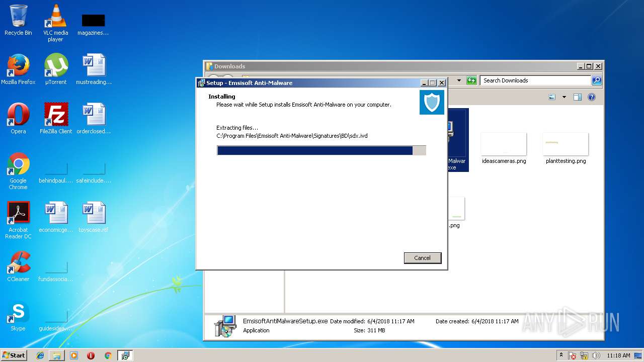Image resolution: width=644 pixels, height=362 pixels.
Task: Select the µTorrent desktop shortcut
Action: [x=56, y=69]
